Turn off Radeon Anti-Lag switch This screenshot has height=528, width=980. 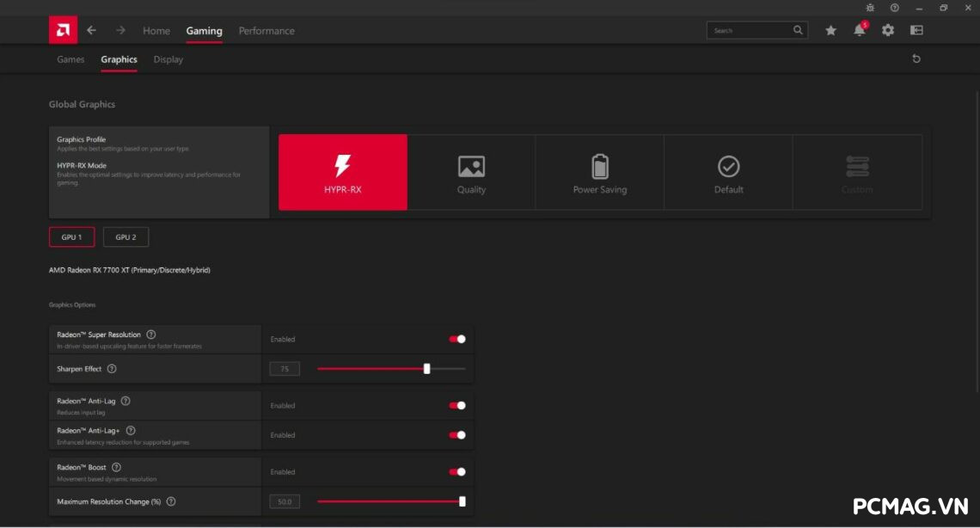(x=457, y=405)
